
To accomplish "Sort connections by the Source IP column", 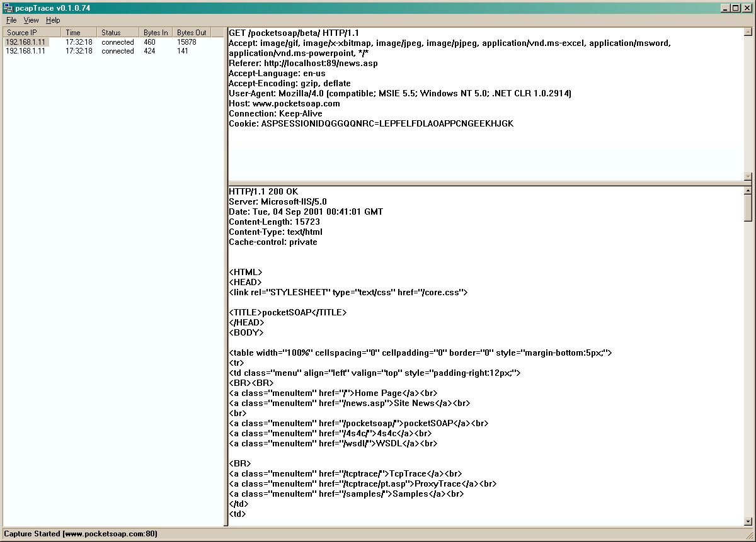I will click(x=32, y=32).
